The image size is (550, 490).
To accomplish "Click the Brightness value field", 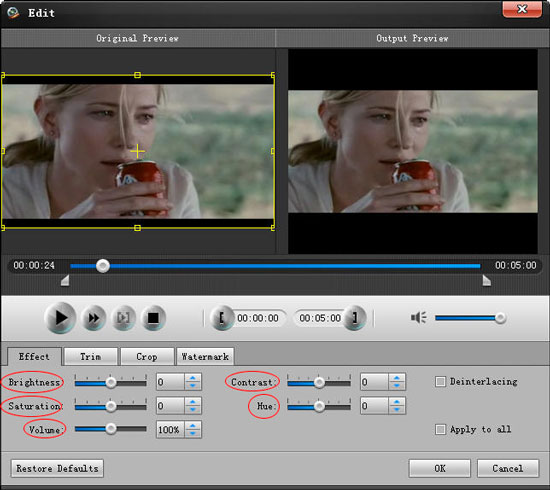I will click(x=170, y=382).
